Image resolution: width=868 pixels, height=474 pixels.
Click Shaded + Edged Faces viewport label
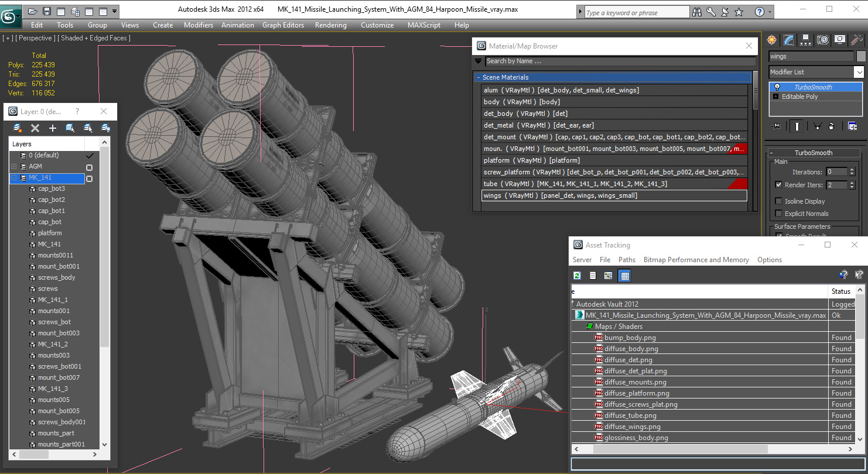pyautogui.click(x=94, y=38)
